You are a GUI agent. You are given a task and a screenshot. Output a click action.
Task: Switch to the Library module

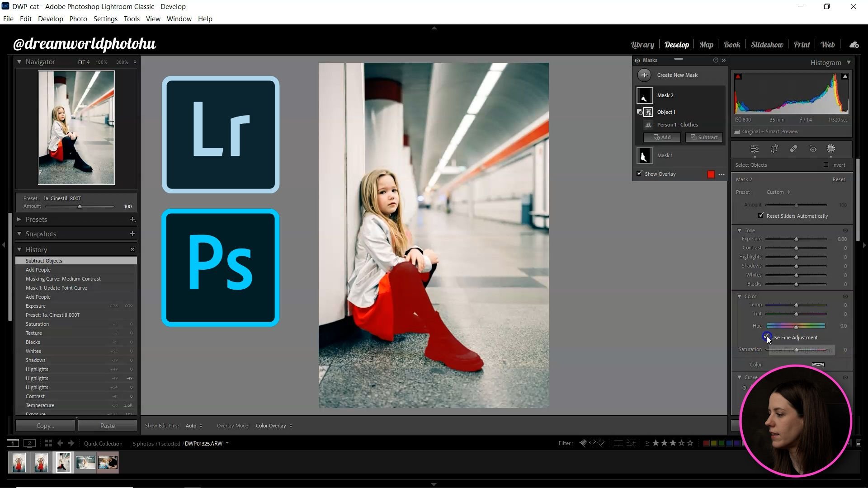click(642, 45)
